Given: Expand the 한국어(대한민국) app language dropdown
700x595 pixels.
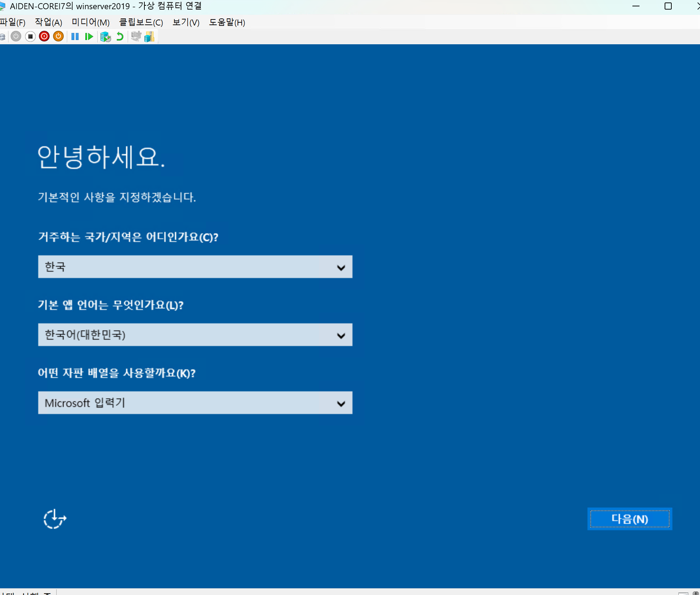Looking at the screenshot, I should coord(195,335).
